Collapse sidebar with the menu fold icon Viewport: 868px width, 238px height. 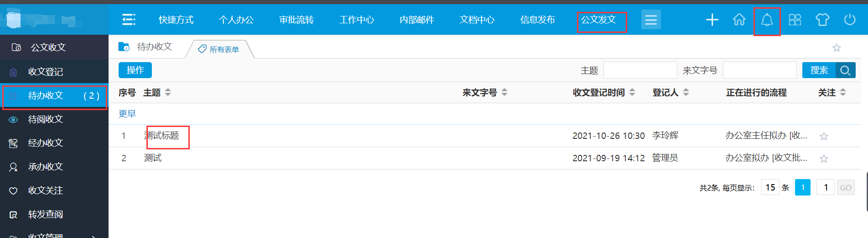[129, 20]
